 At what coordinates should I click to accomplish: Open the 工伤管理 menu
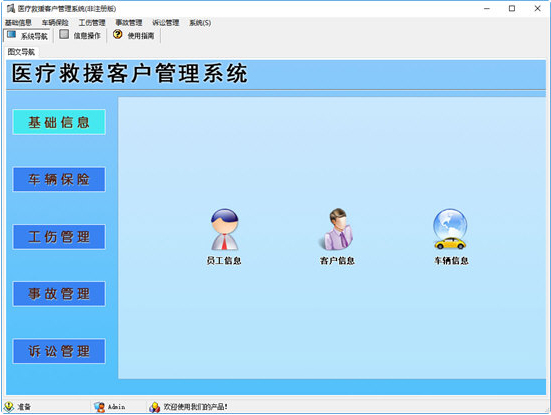pos(92,23)
